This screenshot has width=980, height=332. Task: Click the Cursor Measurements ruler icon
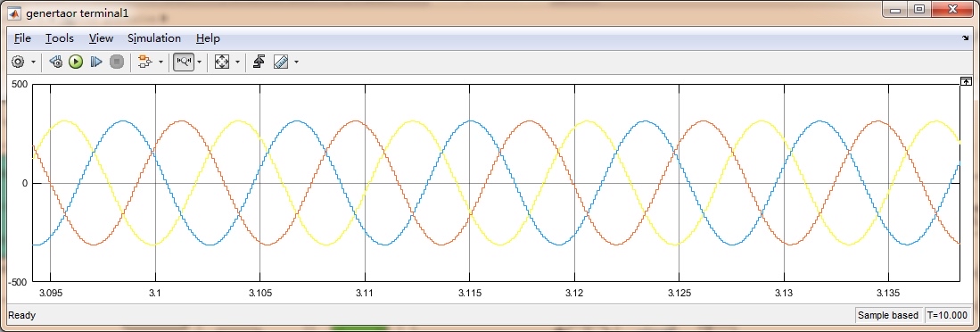click(281, 62)
